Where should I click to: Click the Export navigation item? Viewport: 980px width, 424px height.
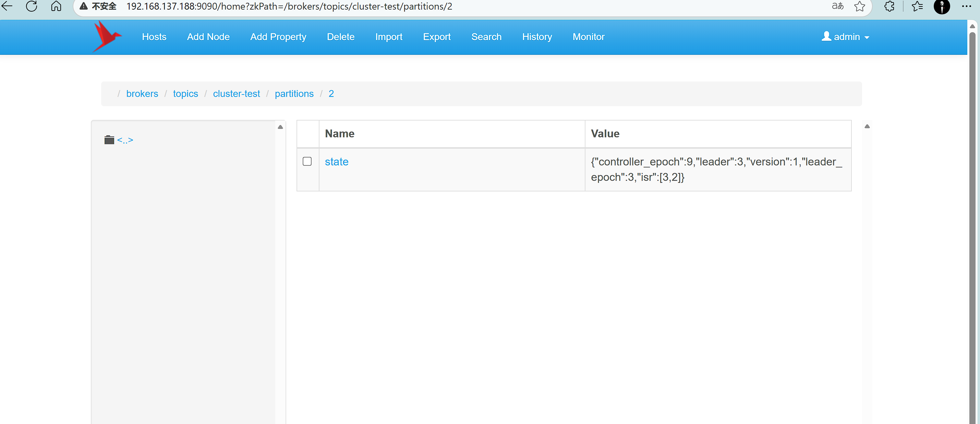[x=436, y=37]
